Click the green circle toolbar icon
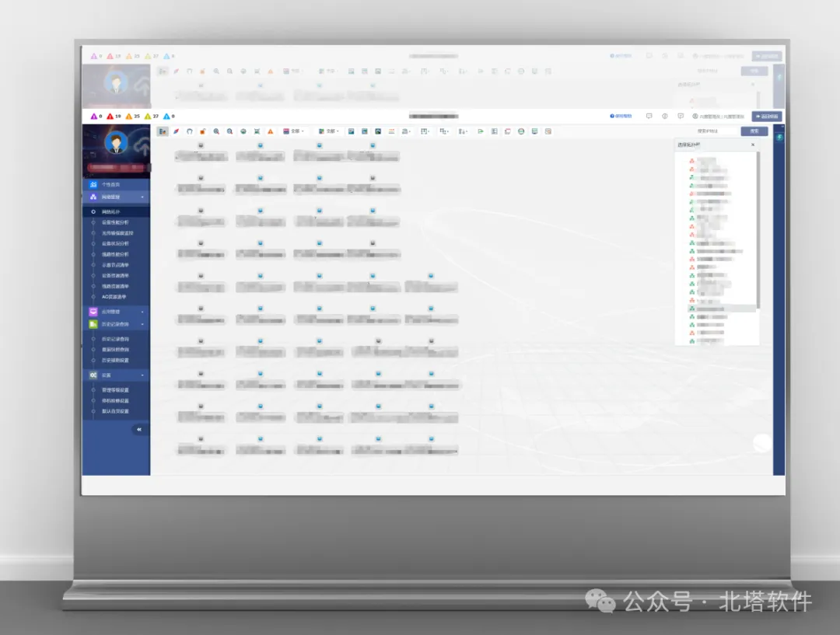This screenshot has width=840, height=635. click(x=521, y=131)
